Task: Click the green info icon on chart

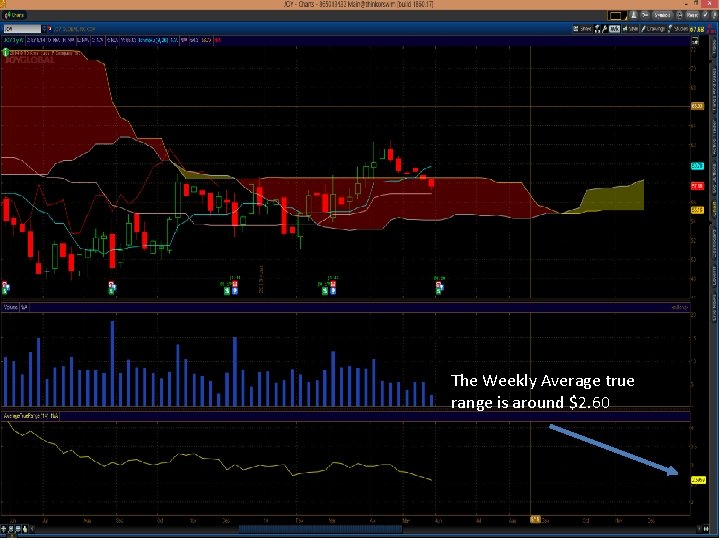Action: tap(6, 52)
